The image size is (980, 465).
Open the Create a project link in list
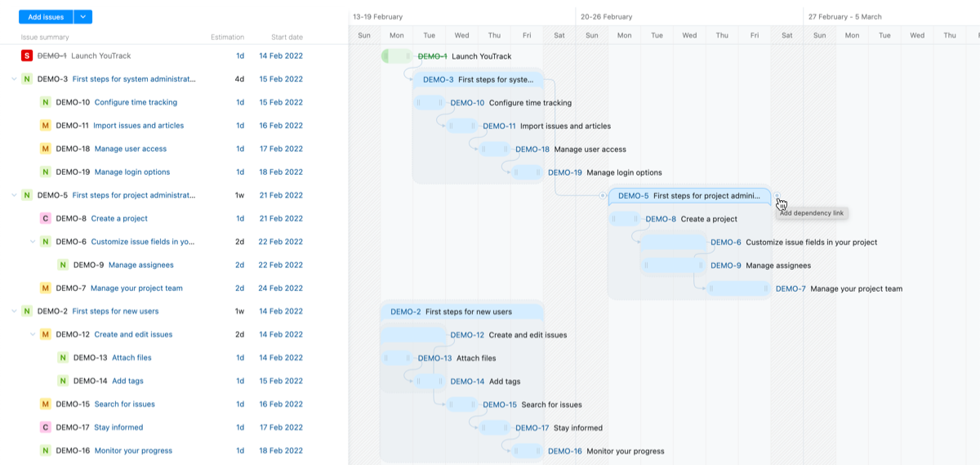(119, 218)
